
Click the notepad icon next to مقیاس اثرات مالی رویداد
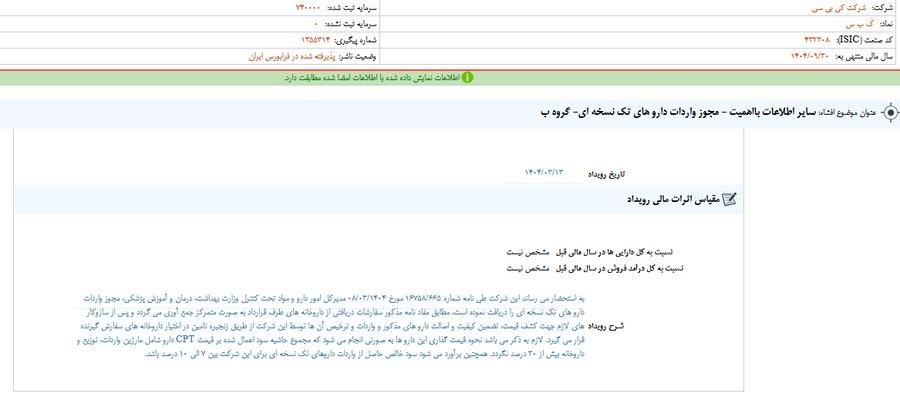pos(729,199)
